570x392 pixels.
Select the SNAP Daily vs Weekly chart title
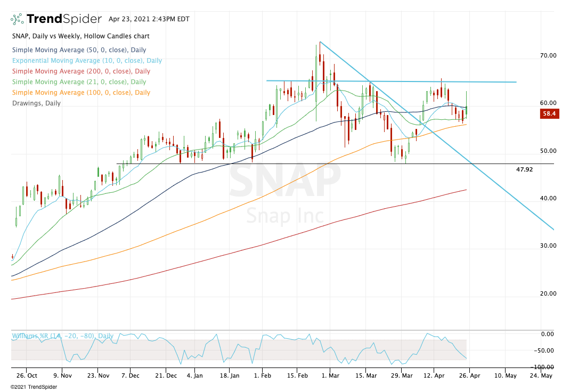point(80,36)
